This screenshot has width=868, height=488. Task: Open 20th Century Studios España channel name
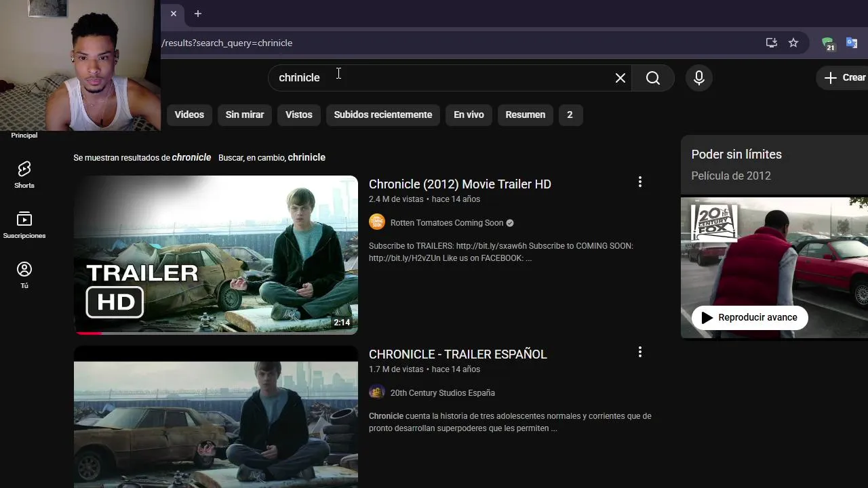[x=443, y=393]
